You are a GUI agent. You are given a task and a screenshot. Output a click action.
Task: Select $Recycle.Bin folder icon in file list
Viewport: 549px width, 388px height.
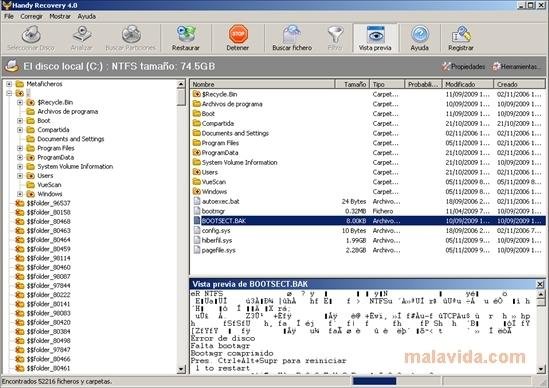[196, 94]
